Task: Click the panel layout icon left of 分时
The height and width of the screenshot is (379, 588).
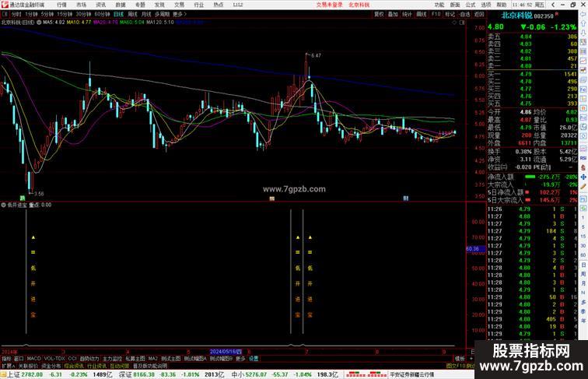Action: tap(5, 14)
